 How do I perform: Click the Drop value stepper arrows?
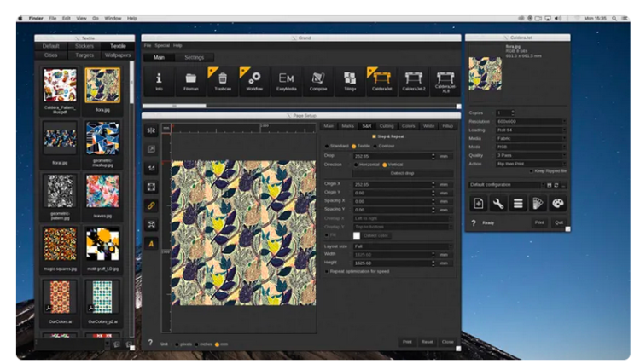click(433, 156)
